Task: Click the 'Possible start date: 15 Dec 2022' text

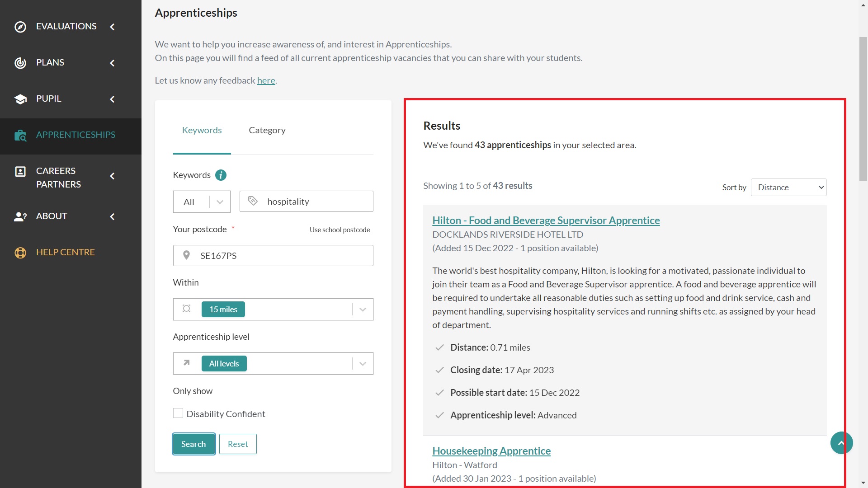Action: coord(515,393)
